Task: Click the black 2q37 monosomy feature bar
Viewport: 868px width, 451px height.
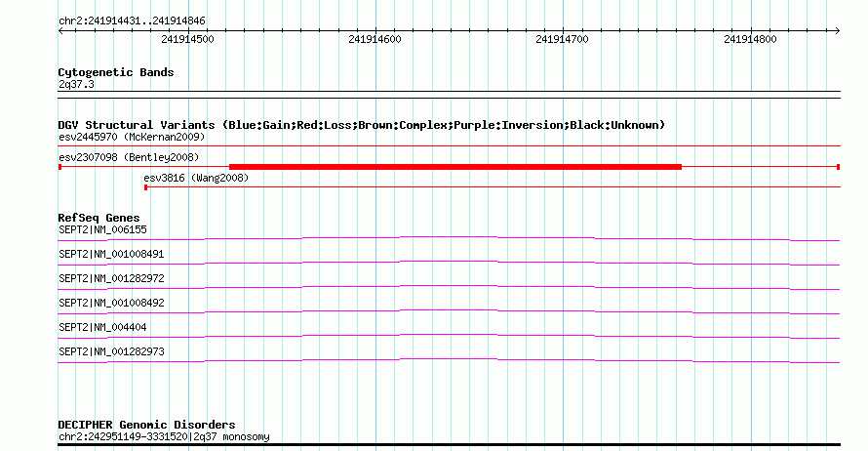Action: tap(449, 444)
